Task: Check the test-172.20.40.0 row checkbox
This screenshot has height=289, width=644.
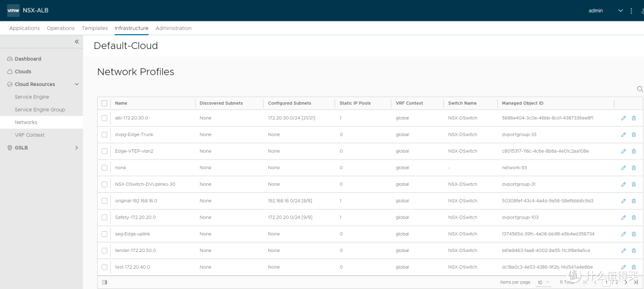Action: (x=104, y=267)
